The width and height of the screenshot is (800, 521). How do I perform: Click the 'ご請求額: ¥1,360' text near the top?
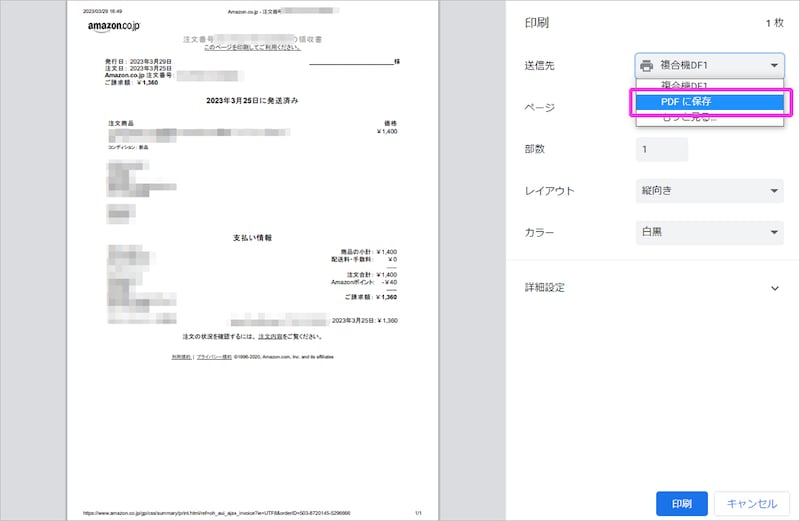pyautogui.click(x=131, y=83)
